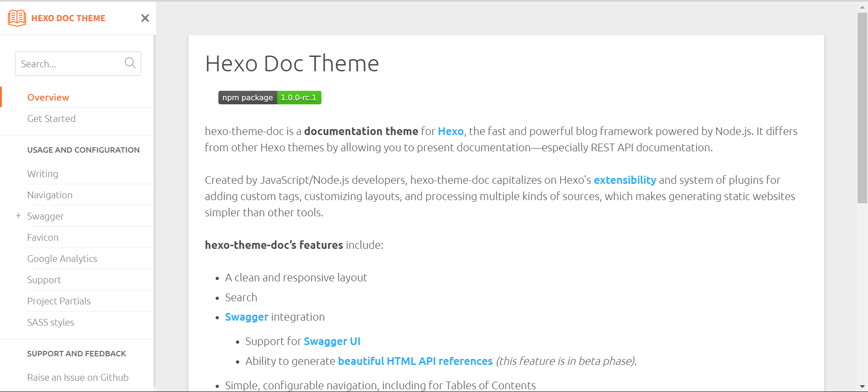Click the magnifying glass search icon
This screenshot has width=868, height=392.
click(130, 63)
